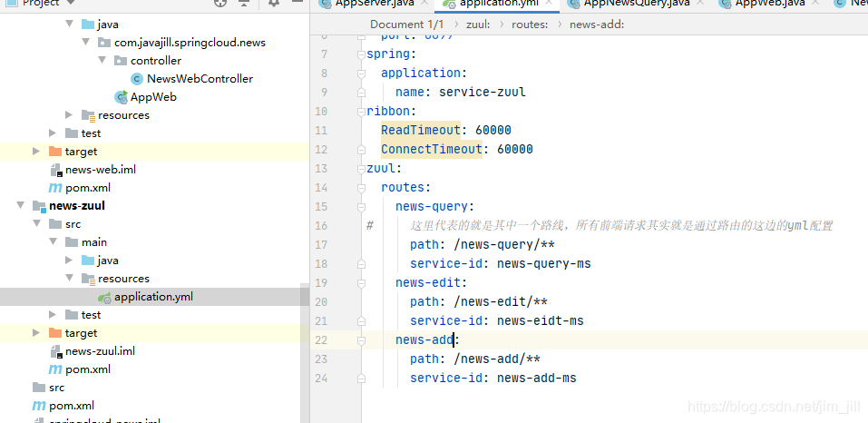The width and height of the screenshot is (868, 423).
Task: Expand target folder above news-zuul.iml
Action: click(36, 333)
